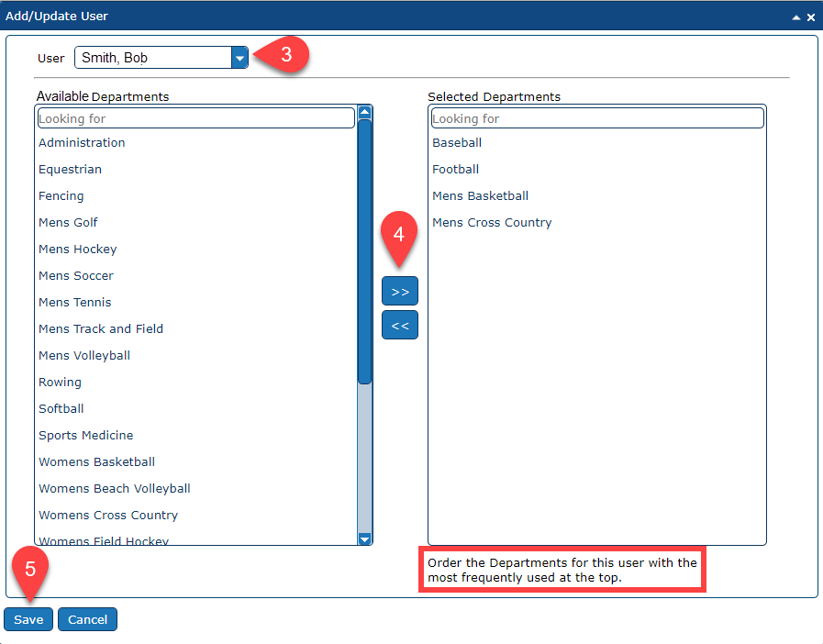
Task: Open the User dropdown arrow
Action: coord(239,58)
